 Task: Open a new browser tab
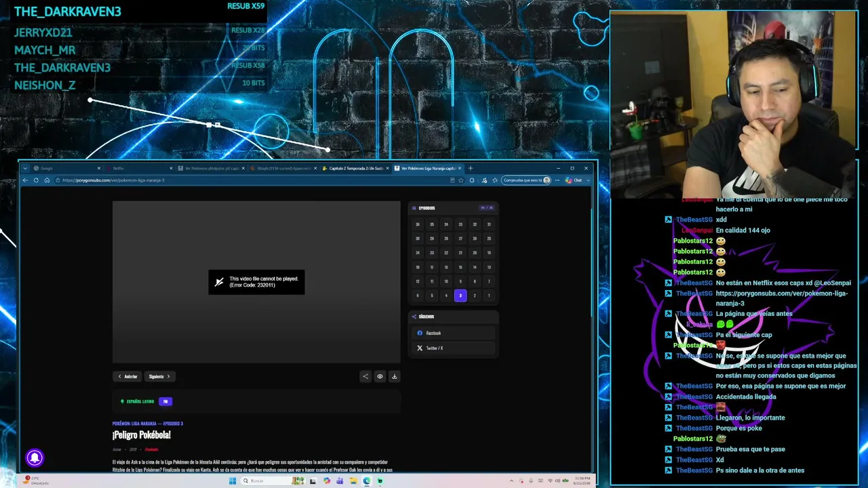(x=471, y=168)
